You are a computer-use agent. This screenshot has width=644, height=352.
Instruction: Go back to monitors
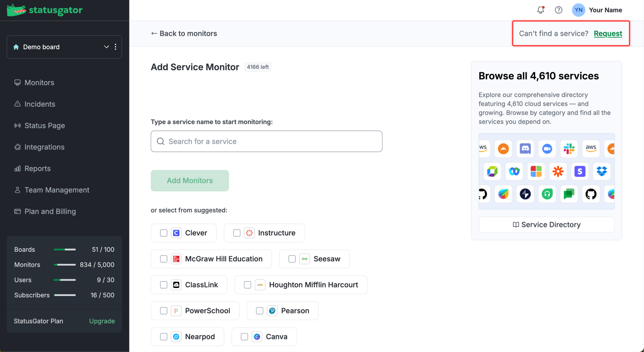tap(184, 34)
